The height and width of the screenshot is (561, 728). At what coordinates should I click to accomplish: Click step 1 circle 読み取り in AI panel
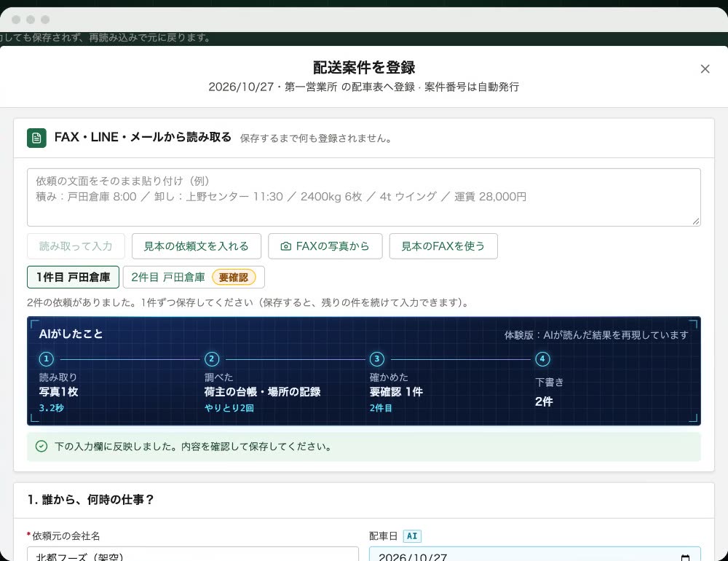pyautogui.click(x=46, y=358)
